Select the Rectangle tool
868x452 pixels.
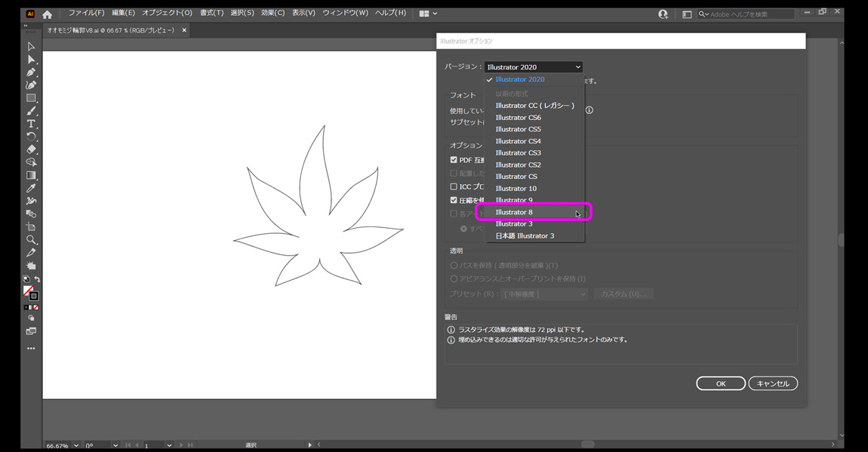(x=31, y=98)
